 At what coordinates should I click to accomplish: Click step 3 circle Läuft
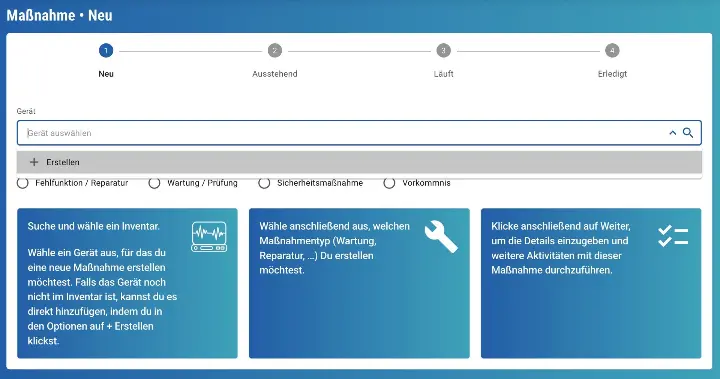click(444, 51)
